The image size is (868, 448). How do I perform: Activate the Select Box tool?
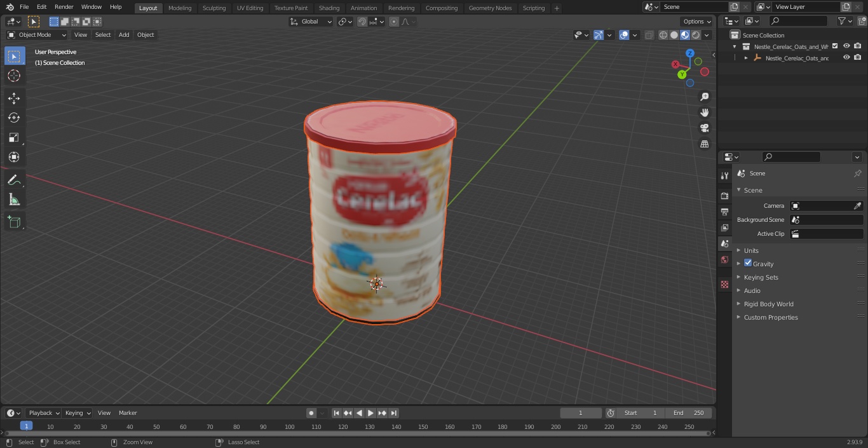click(14, 56)
